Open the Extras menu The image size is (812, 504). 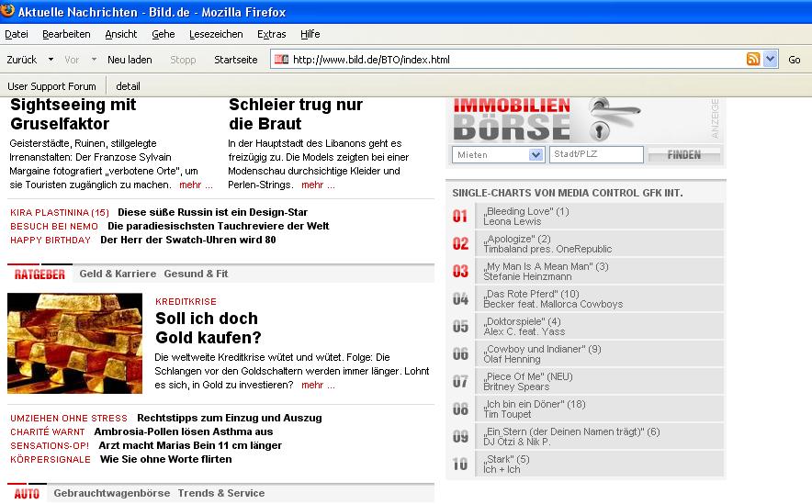[271, 34]
